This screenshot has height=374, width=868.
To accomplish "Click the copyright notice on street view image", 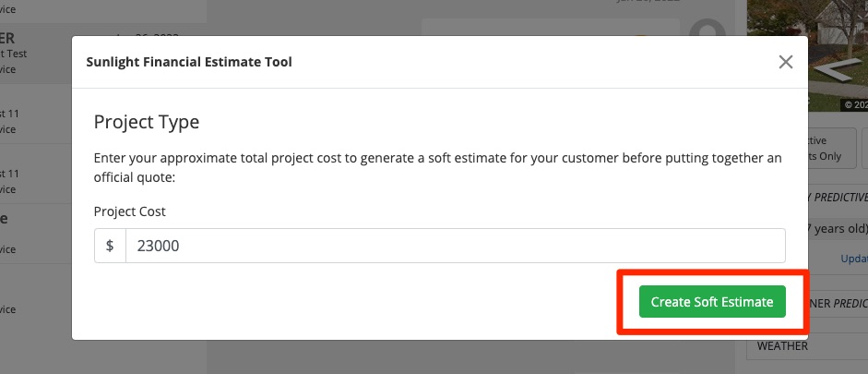I will point(855,104).
